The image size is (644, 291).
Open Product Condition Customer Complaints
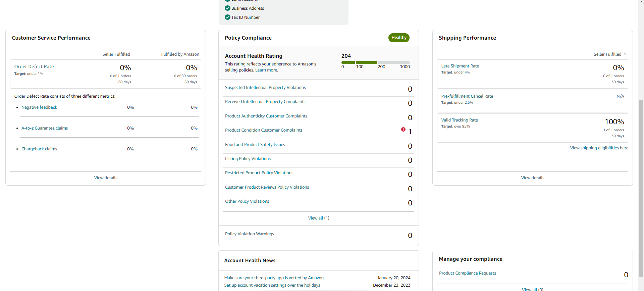[x=264, y=130]
